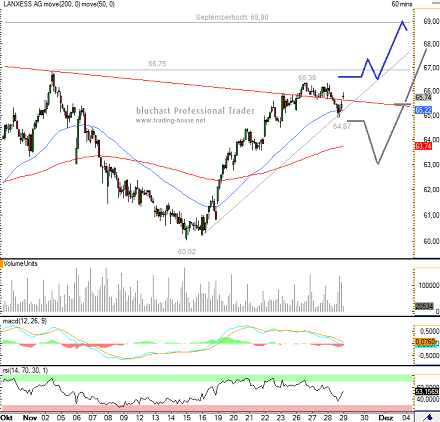Click the "66,36" high annotation

[307, 78]
